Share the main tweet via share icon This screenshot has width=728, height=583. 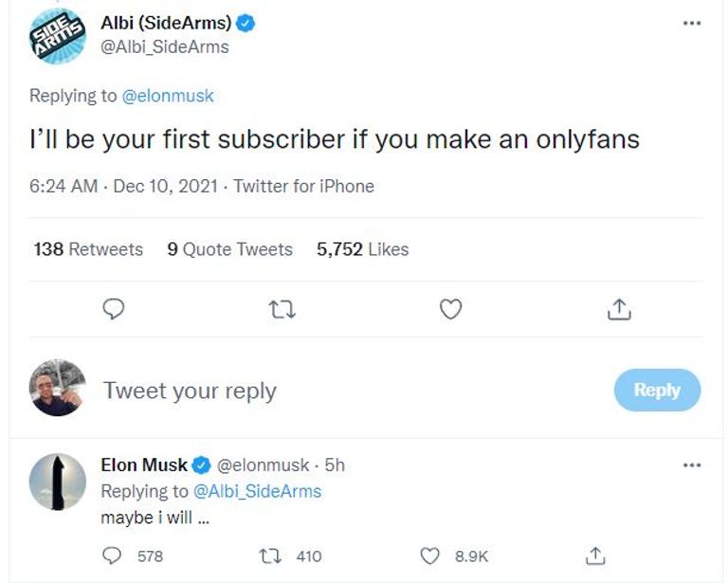tap(618, 310)
